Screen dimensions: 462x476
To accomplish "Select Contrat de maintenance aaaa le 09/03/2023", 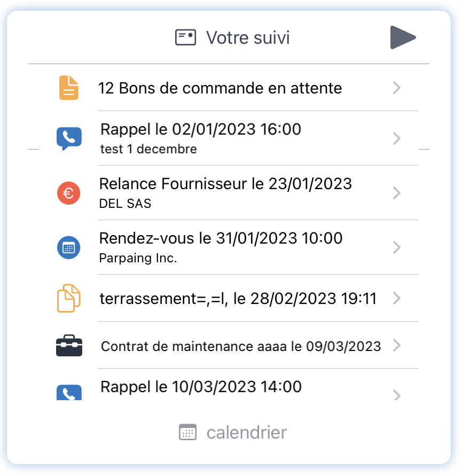I will [x=229, y=346].
